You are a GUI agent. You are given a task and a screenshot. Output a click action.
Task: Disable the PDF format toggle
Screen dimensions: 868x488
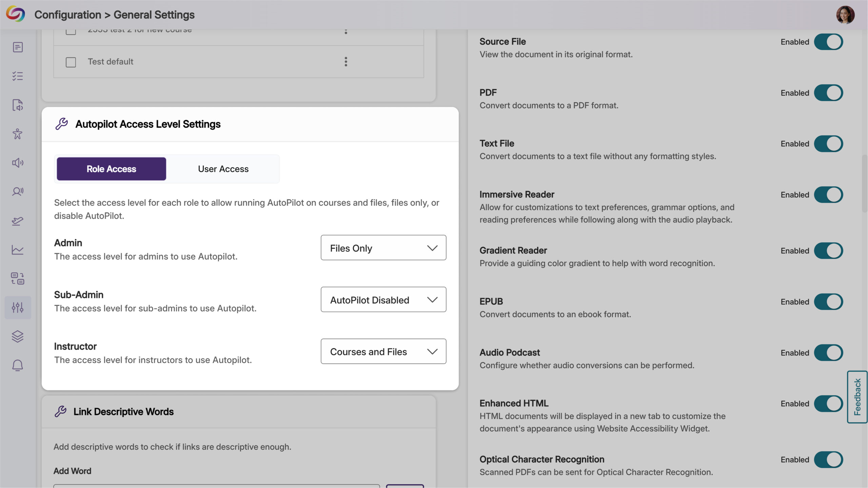(828, 93)
